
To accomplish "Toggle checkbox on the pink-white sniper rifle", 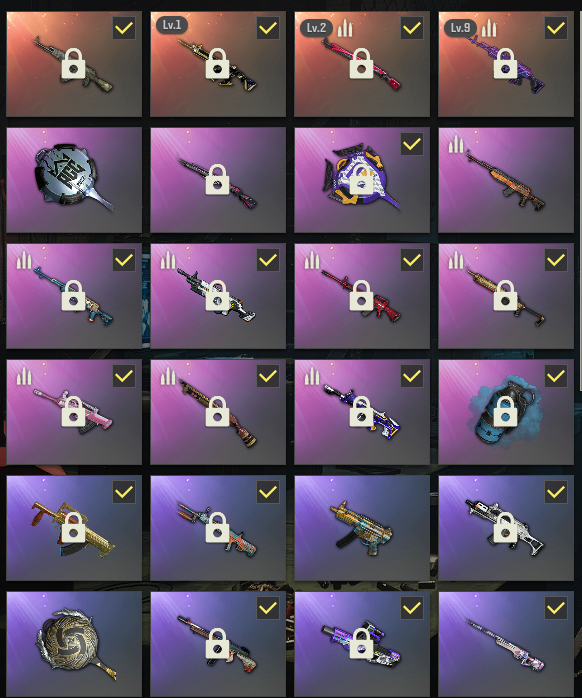I will (556, 608).
